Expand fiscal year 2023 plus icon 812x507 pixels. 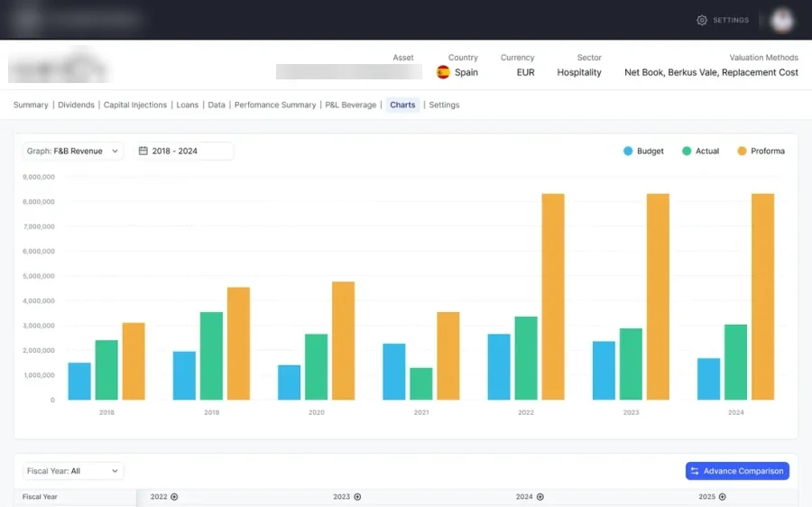coord(357,497)
